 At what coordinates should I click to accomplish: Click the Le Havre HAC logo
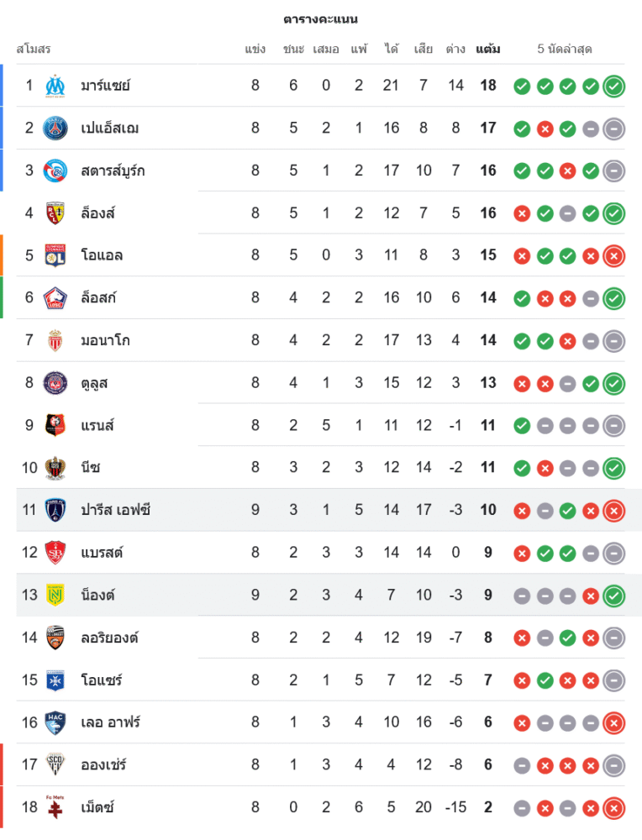point(55,722)
